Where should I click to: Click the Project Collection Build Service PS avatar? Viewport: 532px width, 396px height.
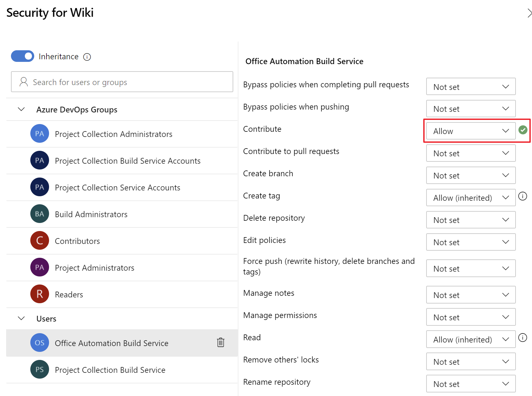(x=40, y=369)
